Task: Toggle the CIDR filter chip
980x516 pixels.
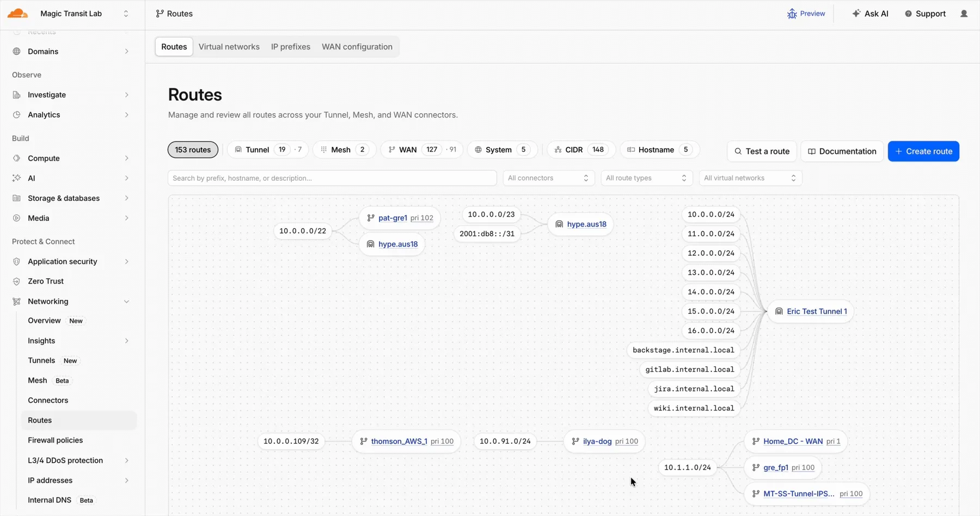Action: pos(581,150)
